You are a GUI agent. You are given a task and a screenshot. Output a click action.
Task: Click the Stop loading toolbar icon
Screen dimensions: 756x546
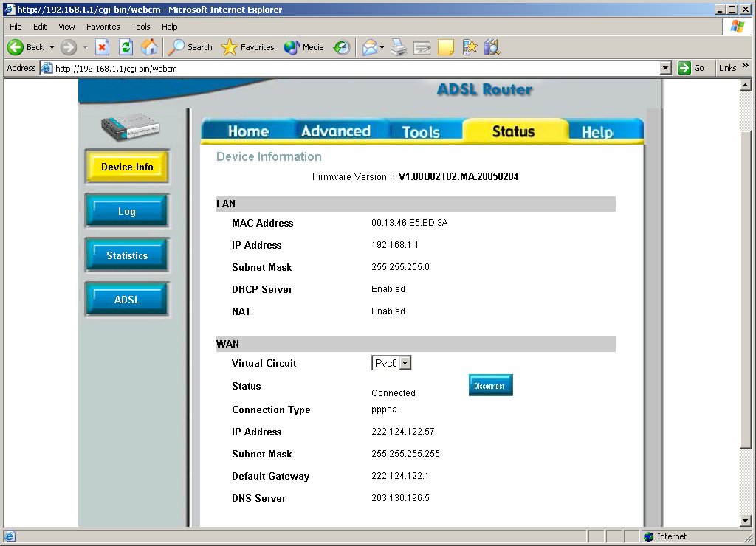tap(103, 47)
